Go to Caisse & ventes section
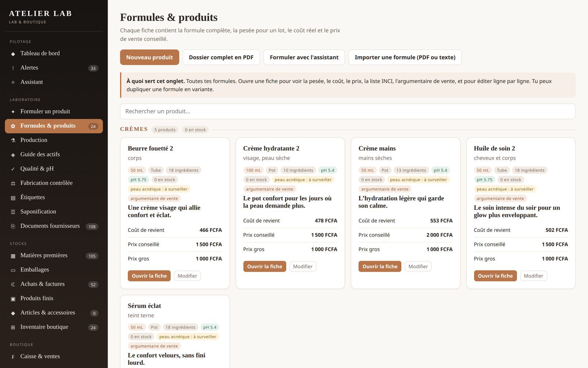 coord(54,356)
